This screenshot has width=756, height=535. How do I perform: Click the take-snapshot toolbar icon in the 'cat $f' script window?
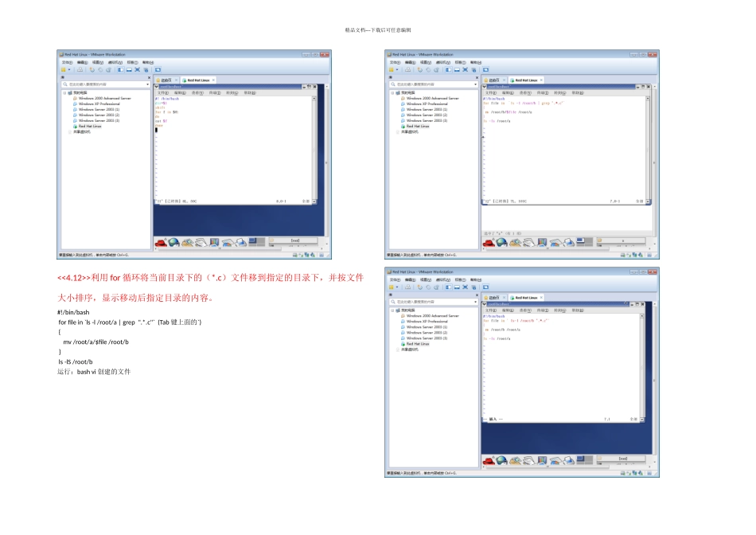[92, 70]
